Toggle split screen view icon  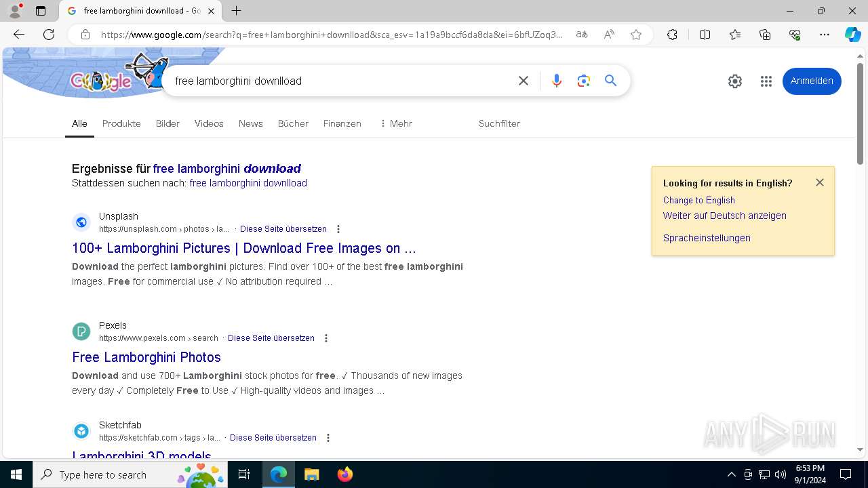click(705, 35)
